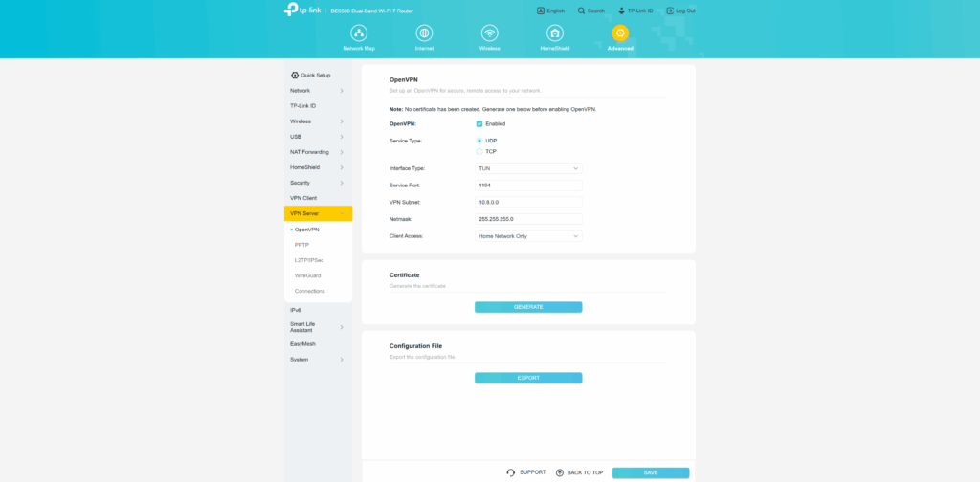Open the Wireless icon in top navigation
Screen dimensions: 980x482
pos(489,33)
